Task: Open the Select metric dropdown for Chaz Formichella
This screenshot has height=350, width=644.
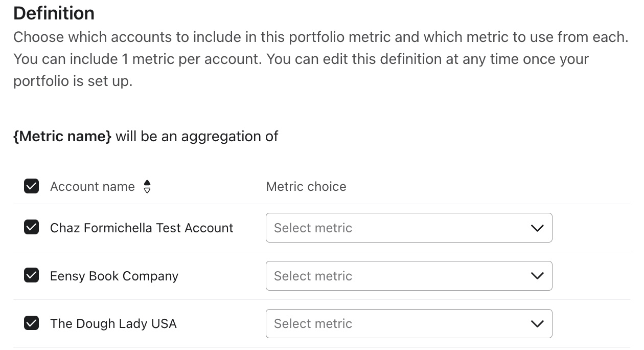Action: click(x=399, y=228)
